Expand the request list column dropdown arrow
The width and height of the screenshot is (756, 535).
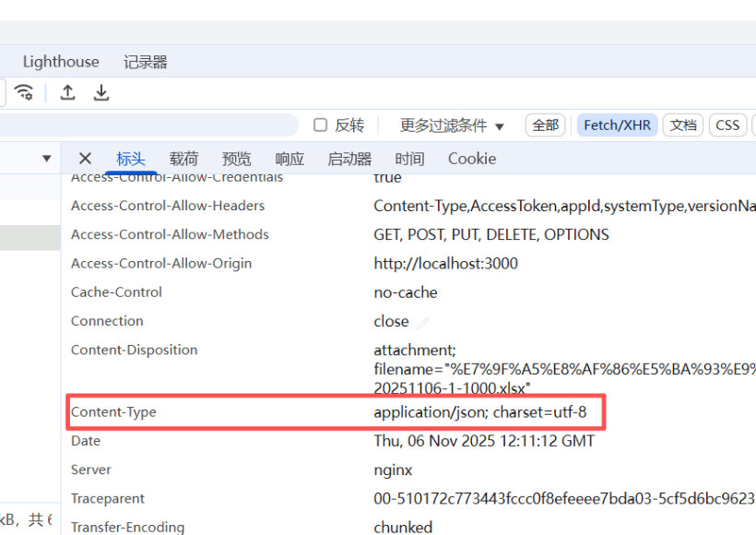coord(47,159)
